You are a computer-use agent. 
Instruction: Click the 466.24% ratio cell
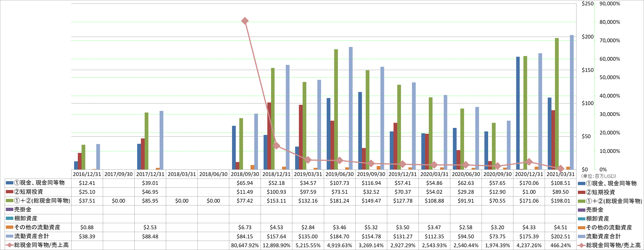(561, 245)
